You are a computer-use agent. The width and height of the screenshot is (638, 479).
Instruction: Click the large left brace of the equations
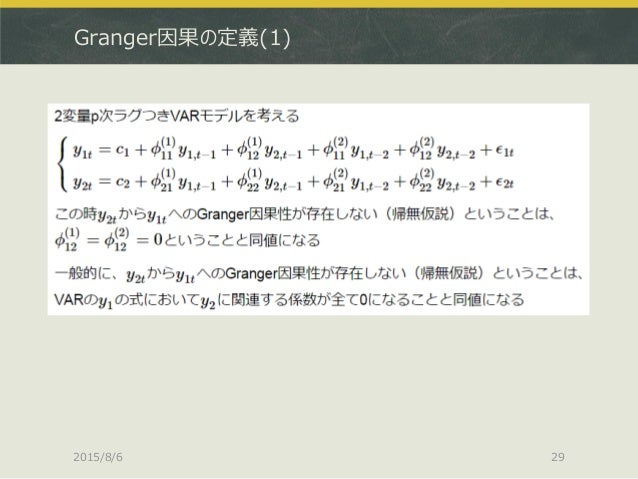coord(63,164)
